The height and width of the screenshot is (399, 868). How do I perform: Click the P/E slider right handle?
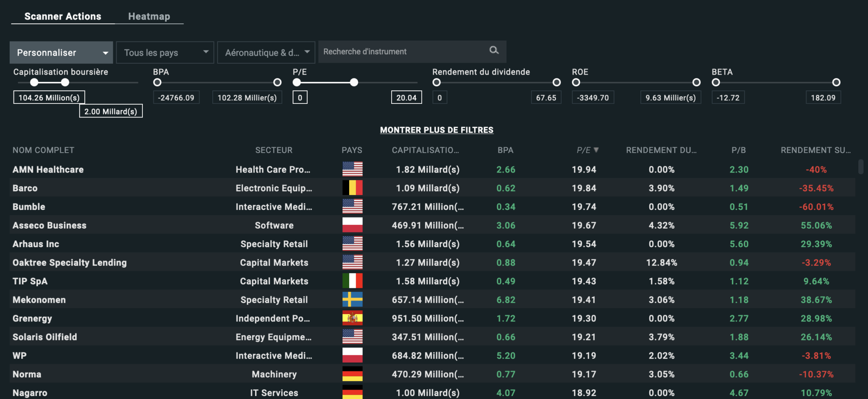pos(354,82)
